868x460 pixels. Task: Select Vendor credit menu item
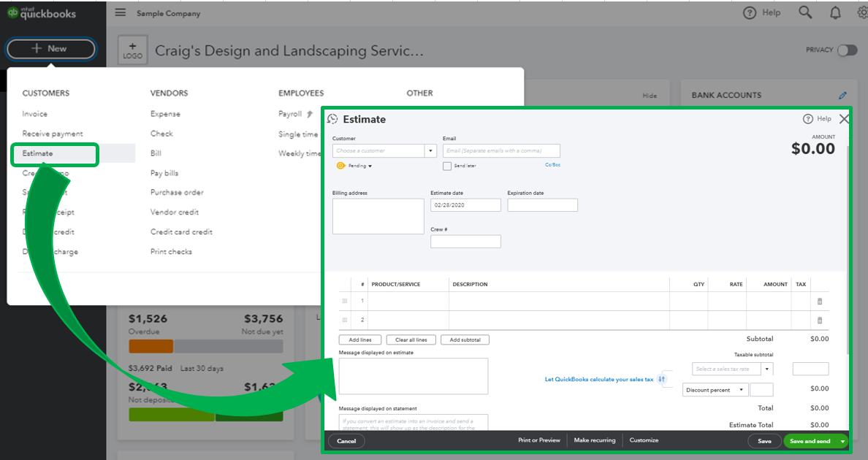175,212
